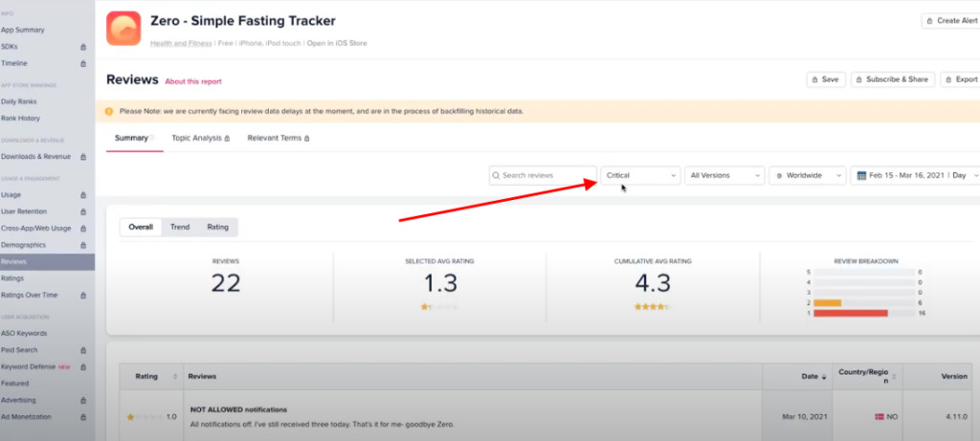Open the Critical rating filter dropdown
This screenshot has height=441, width=980.
coord(640,175)
